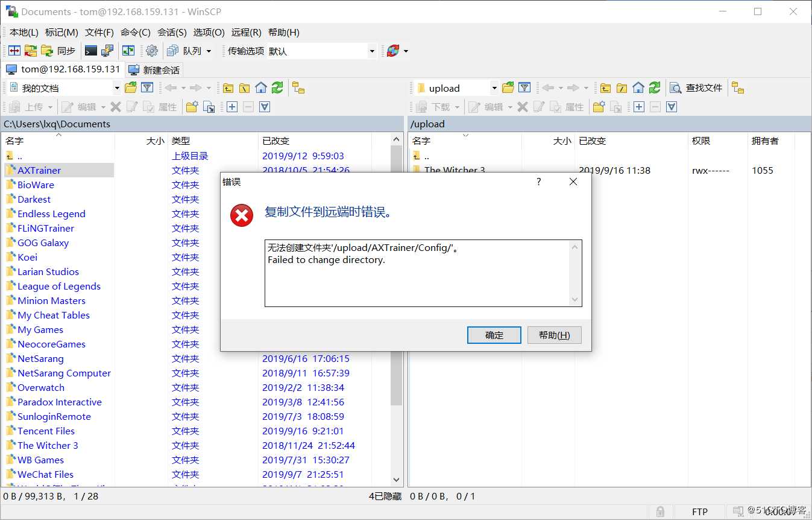
Task: Click the Keep remote directory up to date icon
Action: tap(128, 51)
